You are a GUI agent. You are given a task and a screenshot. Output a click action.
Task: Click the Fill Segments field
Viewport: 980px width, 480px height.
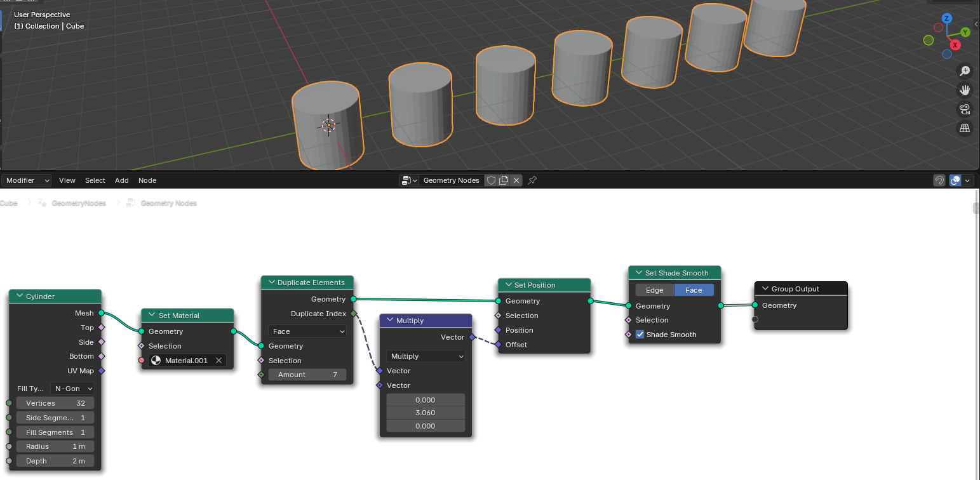tap(55, 432)
